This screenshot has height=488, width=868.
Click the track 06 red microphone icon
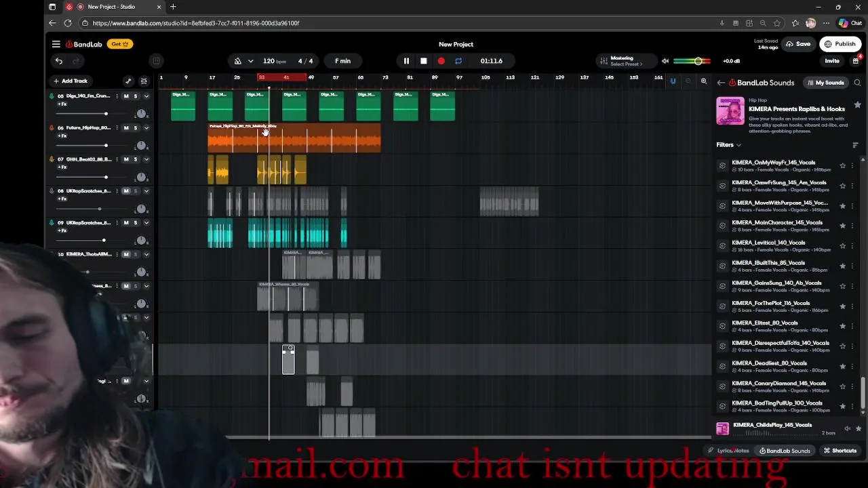[x=52, y=128]
